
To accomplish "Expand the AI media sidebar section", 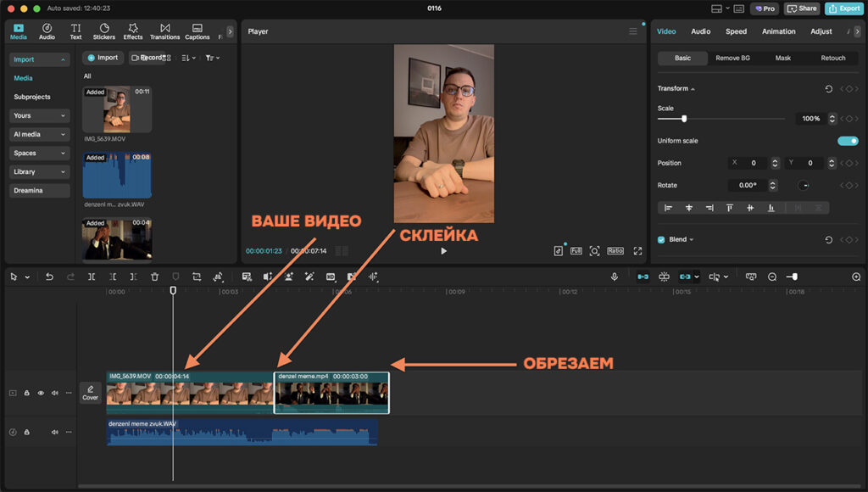I will point(39,134).
